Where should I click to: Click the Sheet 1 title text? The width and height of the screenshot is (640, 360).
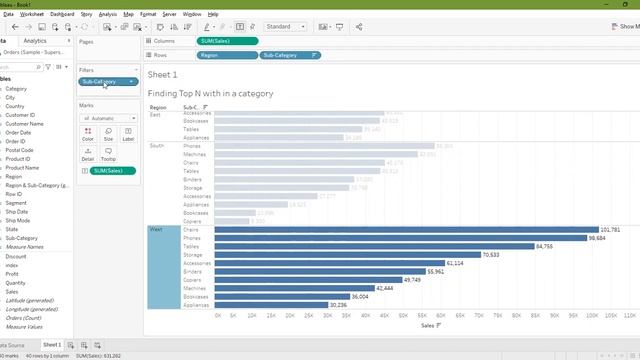162,75
